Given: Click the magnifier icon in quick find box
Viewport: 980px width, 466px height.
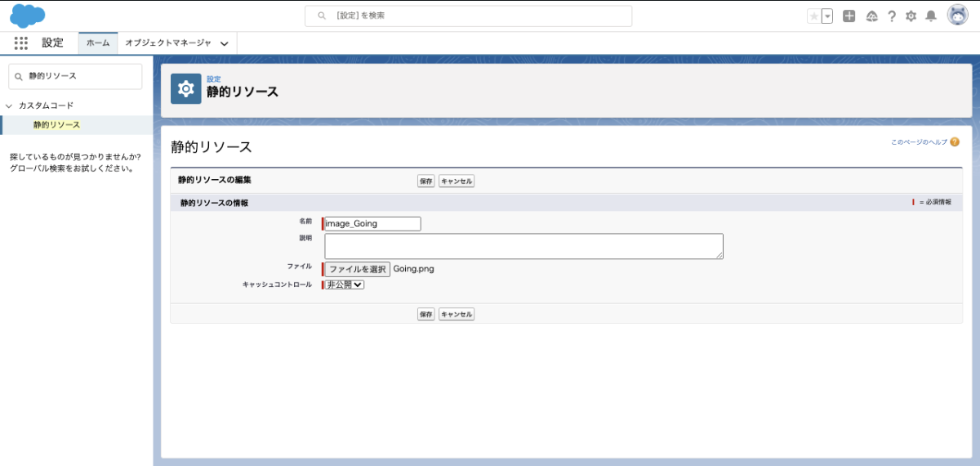Looking at the screenshot, I should tap(19, 76).
